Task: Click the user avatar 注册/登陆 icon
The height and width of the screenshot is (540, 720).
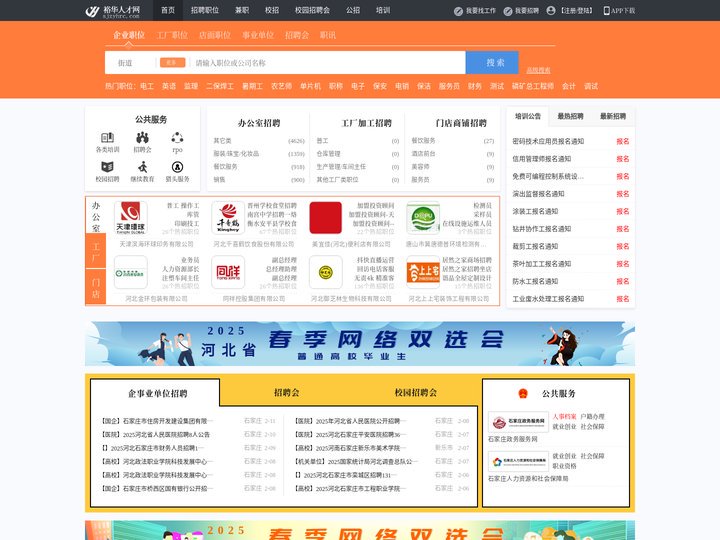Action: coord(551,11)
